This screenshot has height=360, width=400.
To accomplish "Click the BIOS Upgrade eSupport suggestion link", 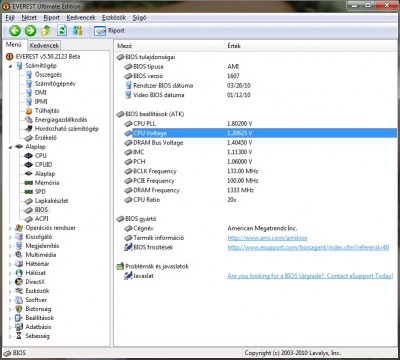I will click(310, 276).
